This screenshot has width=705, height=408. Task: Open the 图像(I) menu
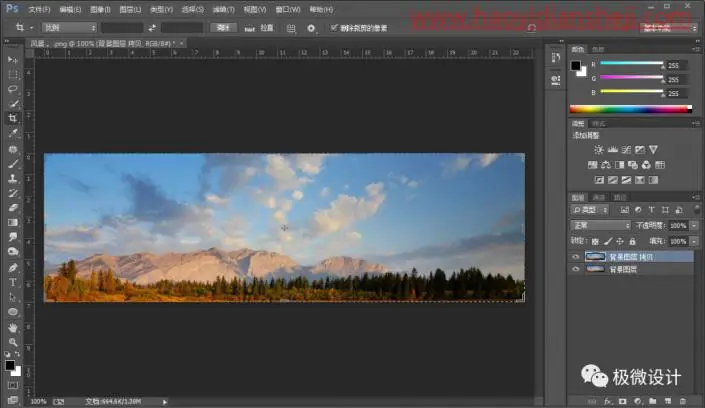[x=100, y=9]
